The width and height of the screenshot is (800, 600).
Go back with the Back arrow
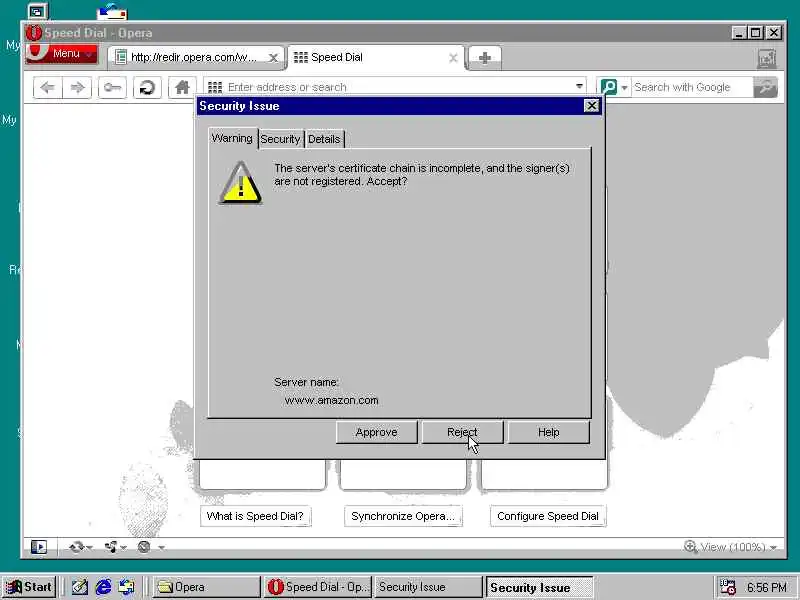coord(47,87)
